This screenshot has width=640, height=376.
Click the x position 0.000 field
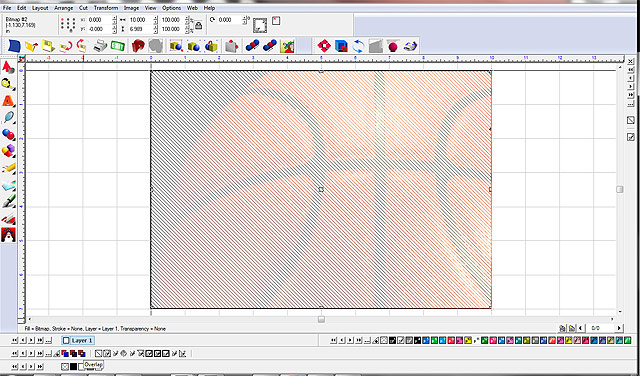(x=100, y=20)
